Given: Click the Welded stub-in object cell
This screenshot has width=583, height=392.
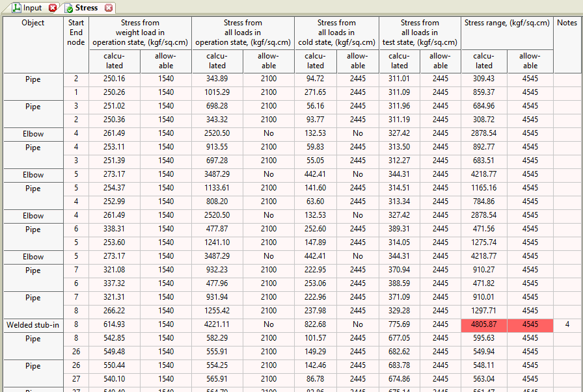Looking at the screenshot, I should [33, 325].
